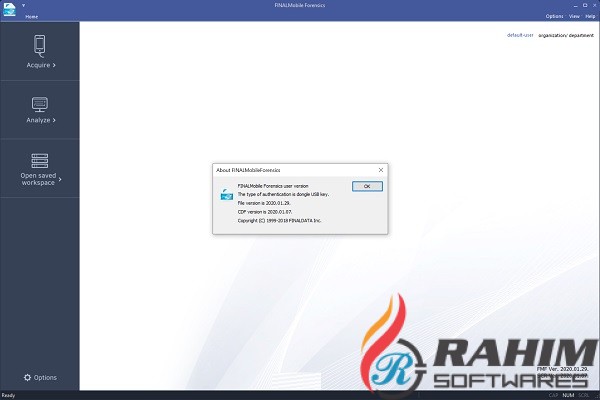The image size is (600, 400).
Task: Click the NUM indicator in status bar
Action: point(568,395)
